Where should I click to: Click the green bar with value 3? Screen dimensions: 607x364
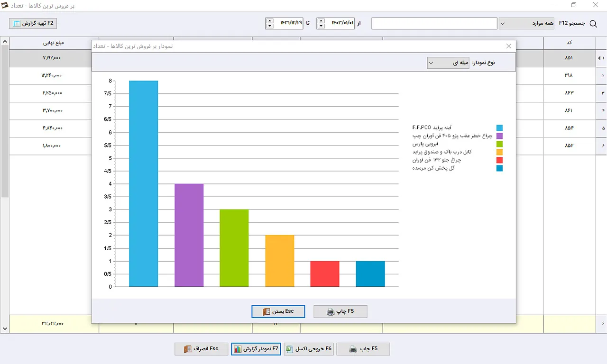pyautogui.click(x=234, y=248)
